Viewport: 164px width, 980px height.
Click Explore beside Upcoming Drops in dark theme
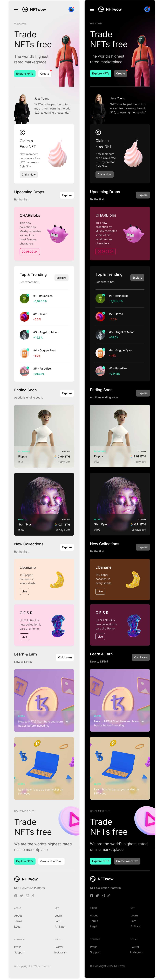(x=143, y=195)
